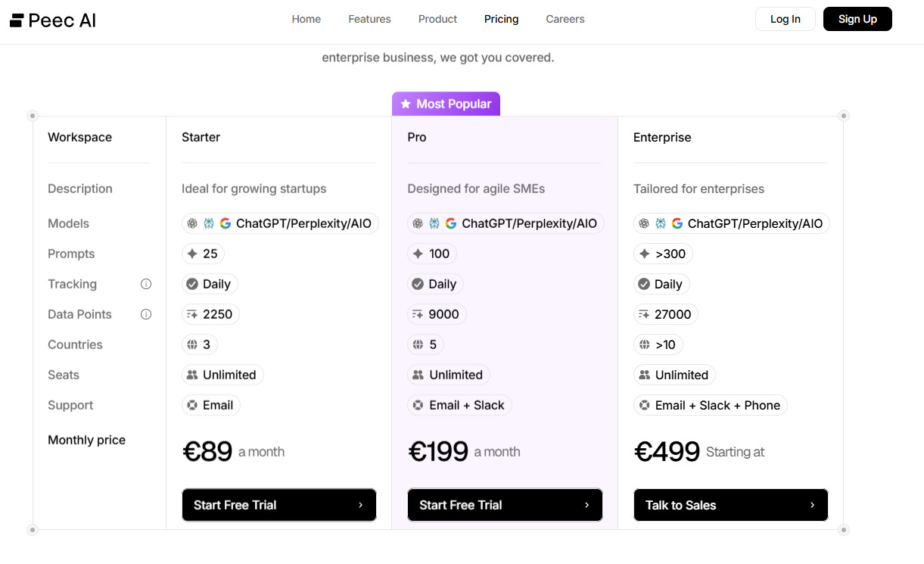Click the arrow on Starter's Start Free Trial
Viewport: 924px width, 564px height.
coord(360,505)
